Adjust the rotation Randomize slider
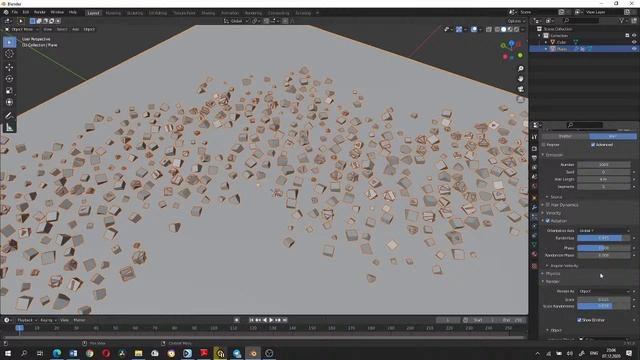Screen dimensions: 640x360 coord(603,238)
